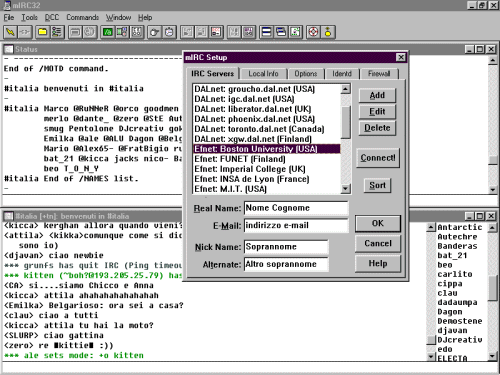Click the Add server button
Screen dimensions: 500x375
[377, 95]
